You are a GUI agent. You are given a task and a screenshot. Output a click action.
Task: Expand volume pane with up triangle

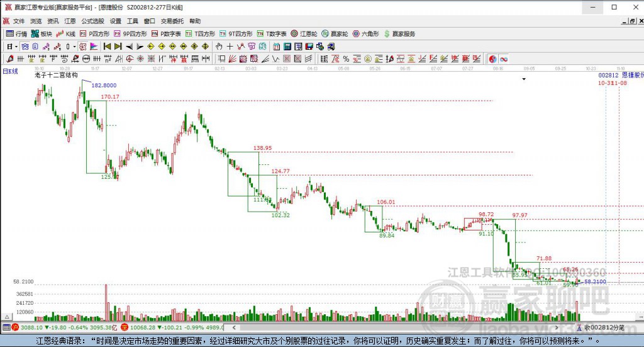pyautogui.click(x=7, y=317)
